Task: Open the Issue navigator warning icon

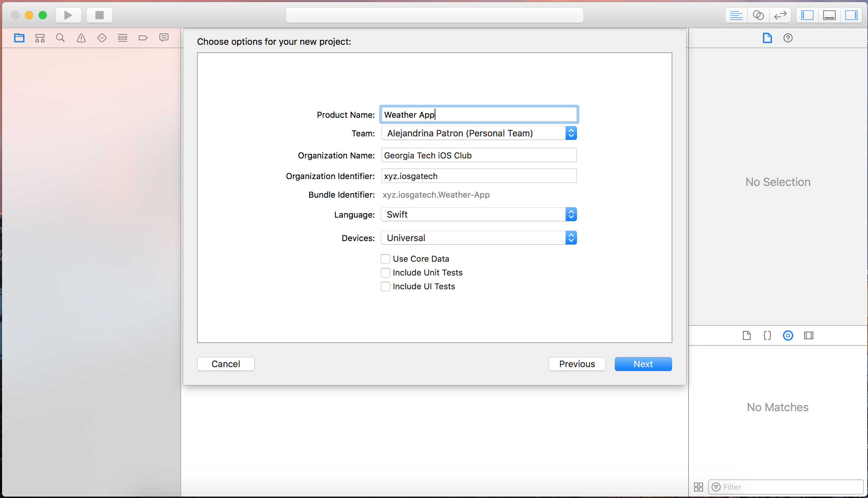Action: pyautogui.click(x=81, y=38)
